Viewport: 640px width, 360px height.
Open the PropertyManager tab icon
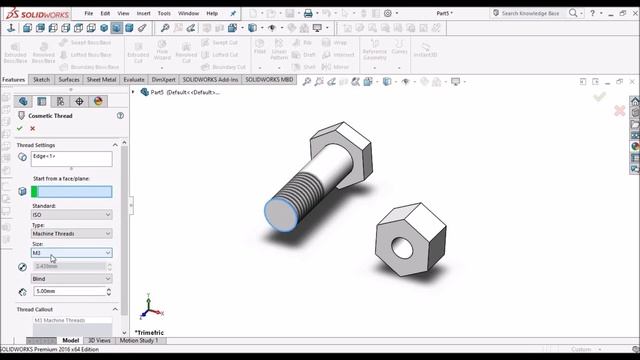click(x=42, y=101)
